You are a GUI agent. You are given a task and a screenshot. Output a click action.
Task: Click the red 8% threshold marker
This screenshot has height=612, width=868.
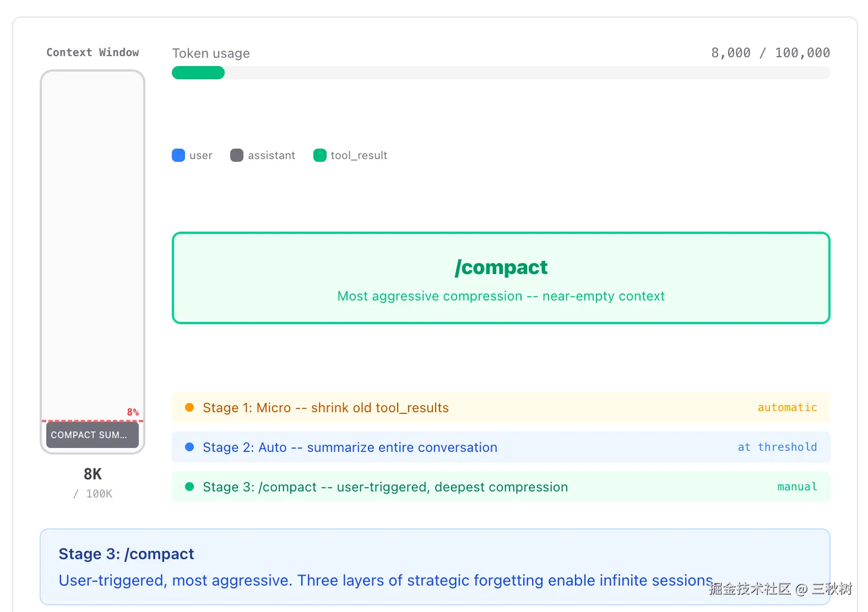(133, 412)
